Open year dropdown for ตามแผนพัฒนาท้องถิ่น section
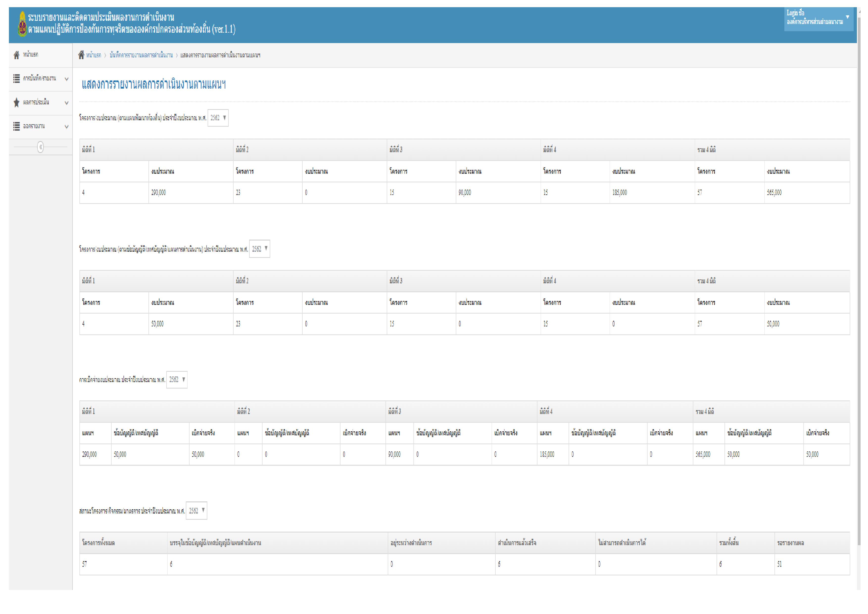 pyautogui.click(x=218, y=118)
